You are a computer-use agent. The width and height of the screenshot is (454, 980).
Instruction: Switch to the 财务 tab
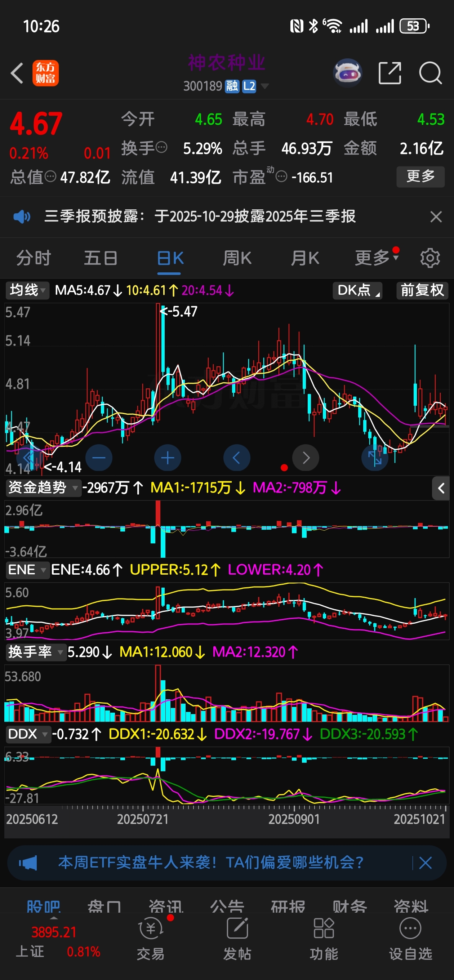click(x=350, y=907)
